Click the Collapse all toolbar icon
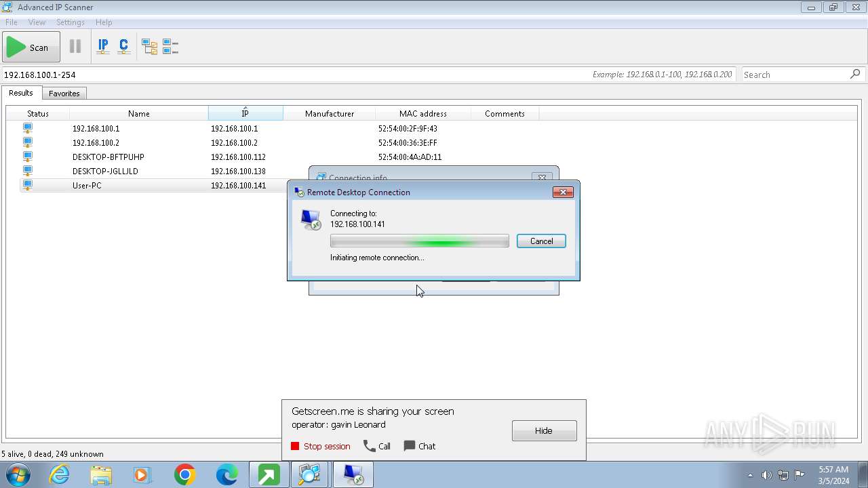 (x=170, y=47)
